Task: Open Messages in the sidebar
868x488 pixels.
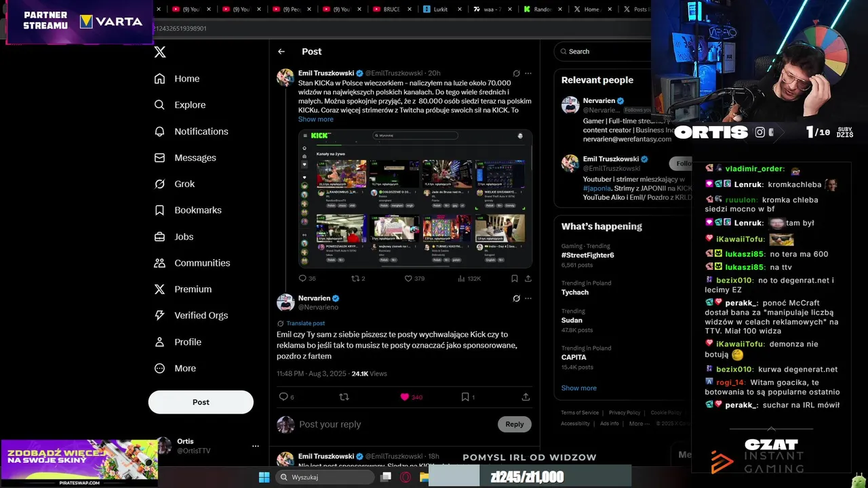Action: tap(185, 158)
